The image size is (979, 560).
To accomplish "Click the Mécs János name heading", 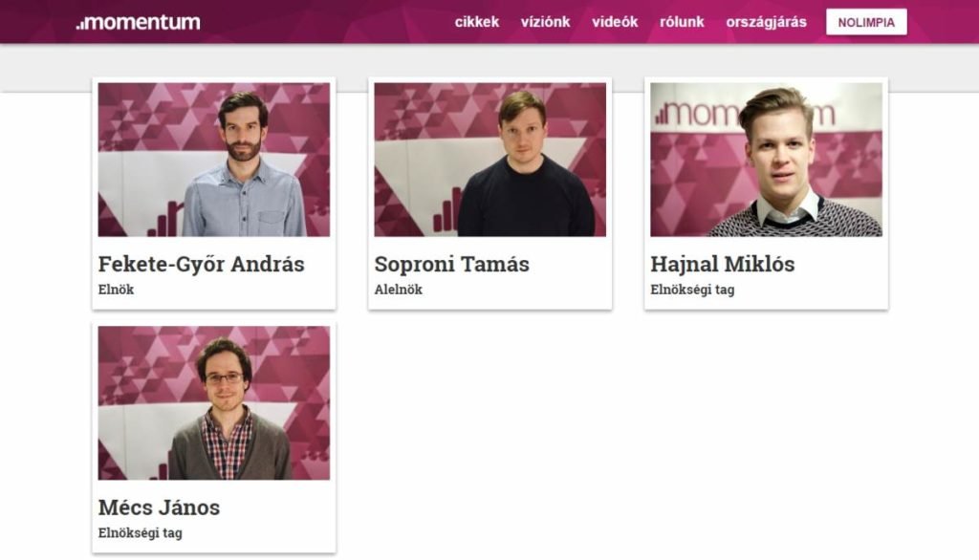I will pos(159,507).
